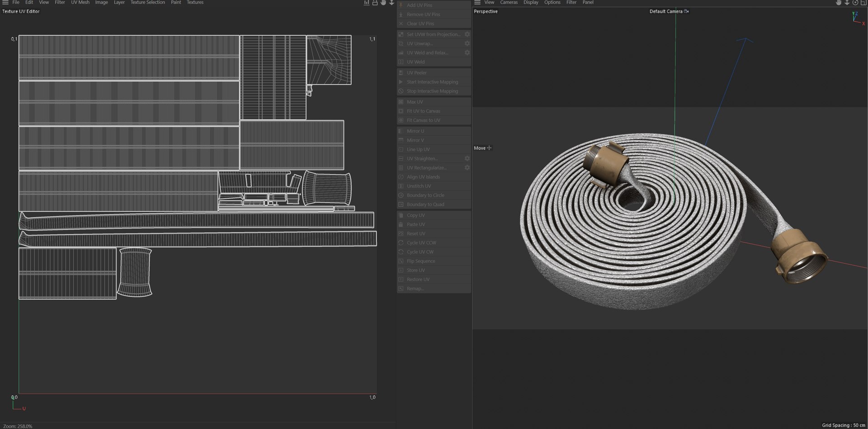The image size is (868, 429).
Task: Click the Perspective viewport label
Action: (486, 11)
